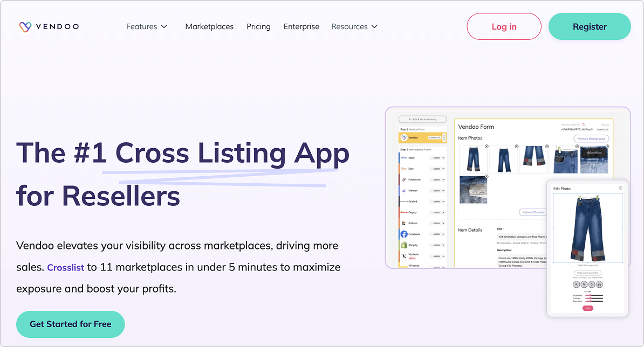This screenshot has width=644, height=347.
Task: Click the rotate icon in Edit Photo
Action: click(x=592, y=284)
